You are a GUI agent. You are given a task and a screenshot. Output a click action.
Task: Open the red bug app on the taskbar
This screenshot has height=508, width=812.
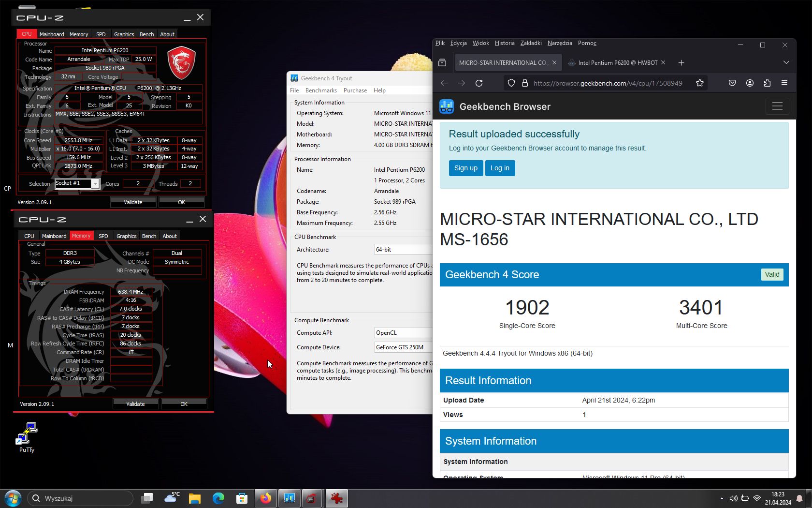(x=337, y=498)
